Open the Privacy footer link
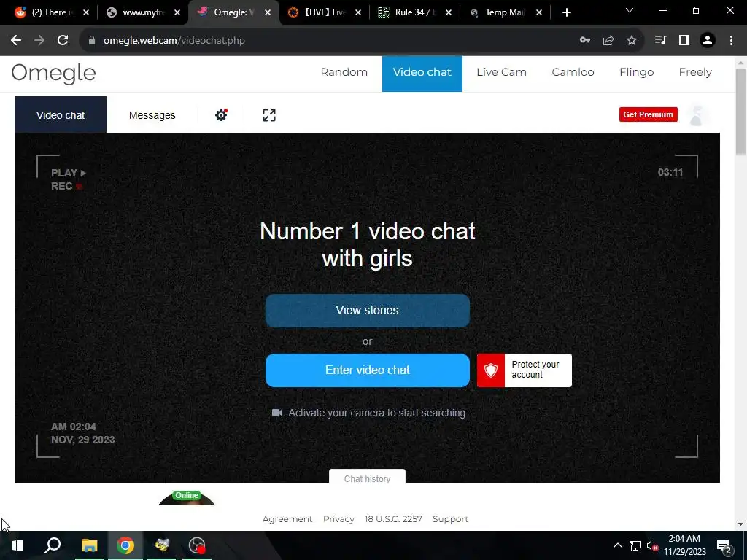This screenshot has height=560, width=747. pyautogui.click(x=338, y=519)
